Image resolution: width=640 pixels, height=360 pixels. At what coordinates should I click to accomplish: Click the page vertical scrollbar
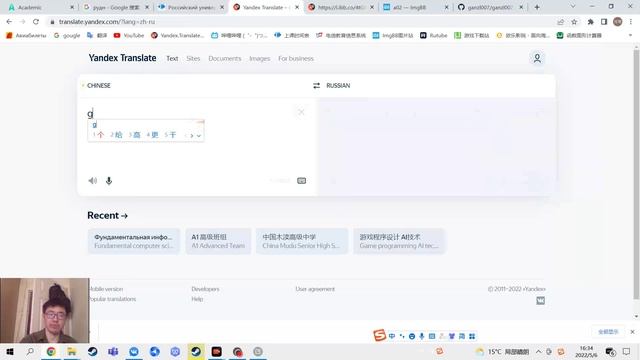636,173
